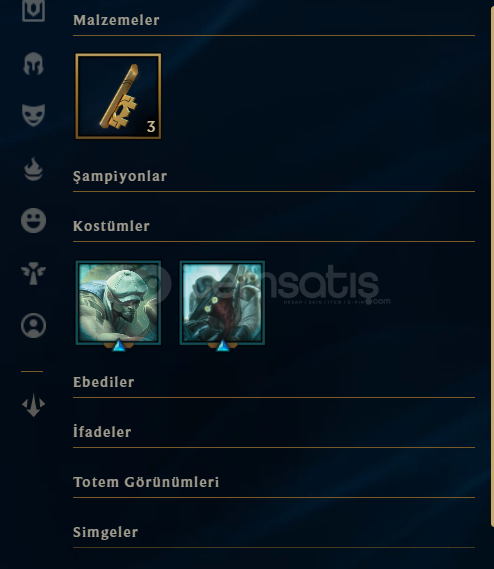Jump to the Şampiyonlar section header
This screenshot has width=494, height=569.
click(x=120, y=176)
